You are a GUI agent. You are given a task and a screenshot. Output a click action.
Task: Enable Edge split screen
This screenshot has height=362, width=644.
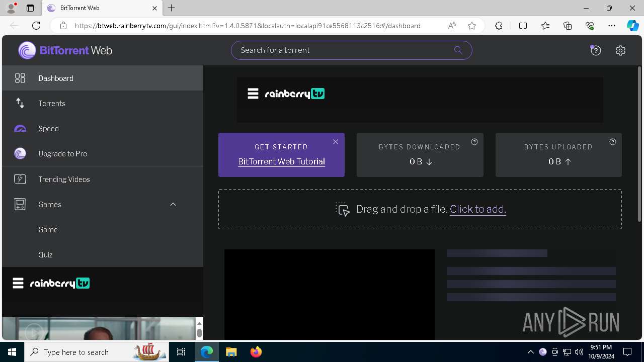(x=523, y=26)
